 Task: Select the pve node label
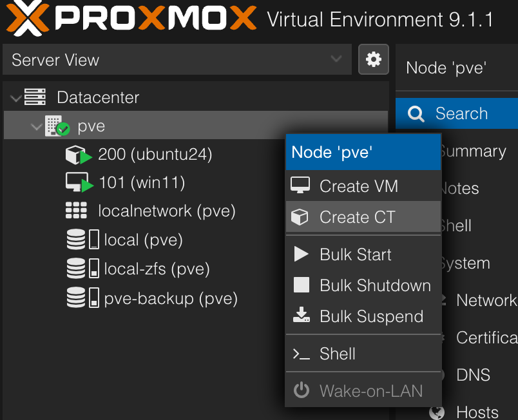pos(91,126)
